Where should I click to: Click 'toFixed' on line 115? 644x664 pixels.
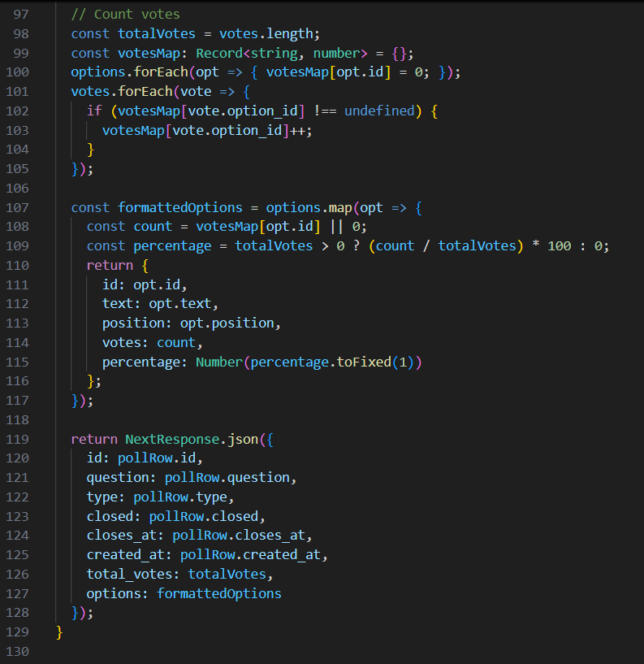(x=364, y=362)
